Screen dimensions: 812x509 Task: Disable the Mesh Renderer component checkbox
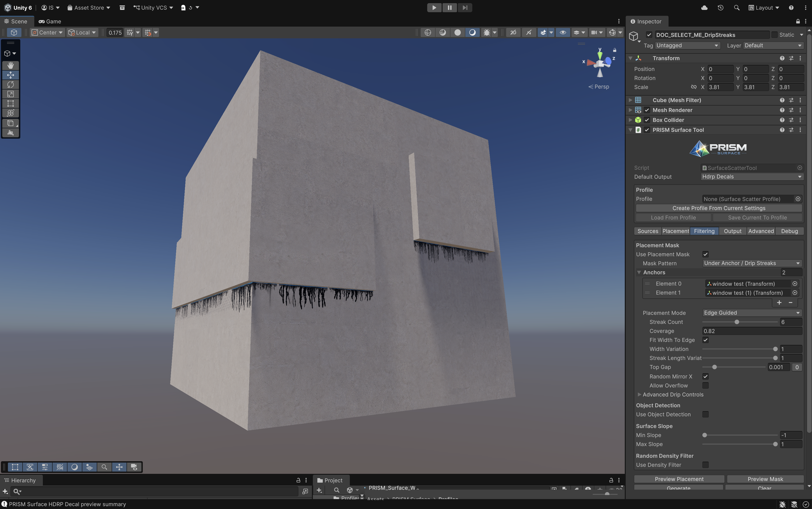647,110
